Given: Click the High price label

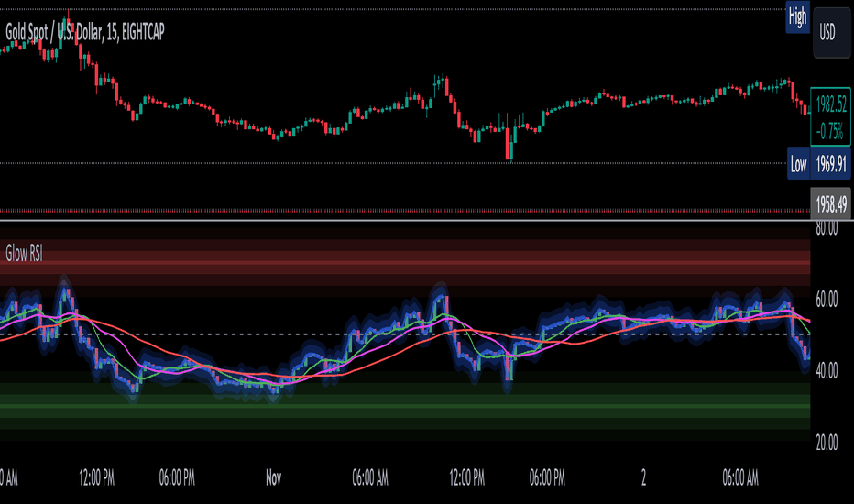Looking at the screenshot, I should (797, 17).
